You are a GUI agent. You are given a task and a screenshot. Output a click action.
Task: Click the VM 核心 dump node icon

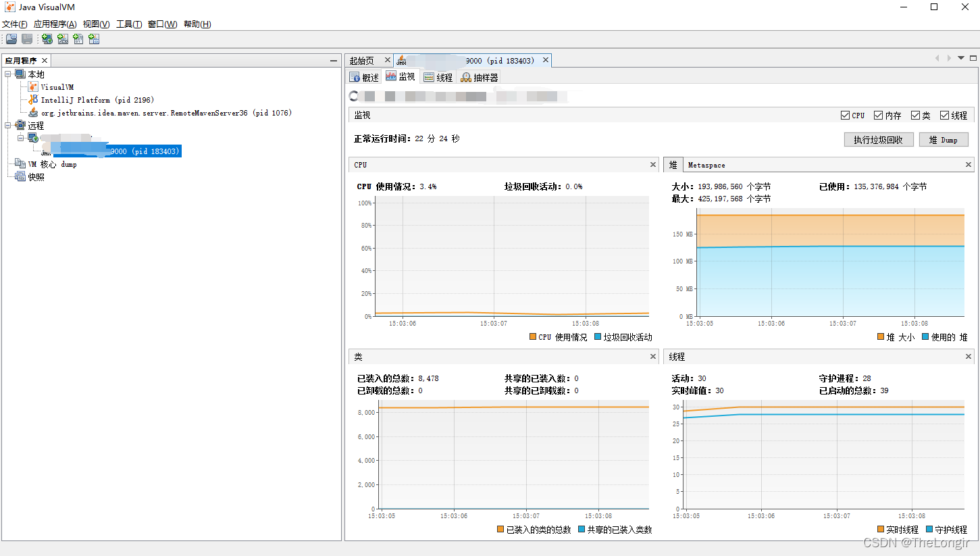point(20,164)
